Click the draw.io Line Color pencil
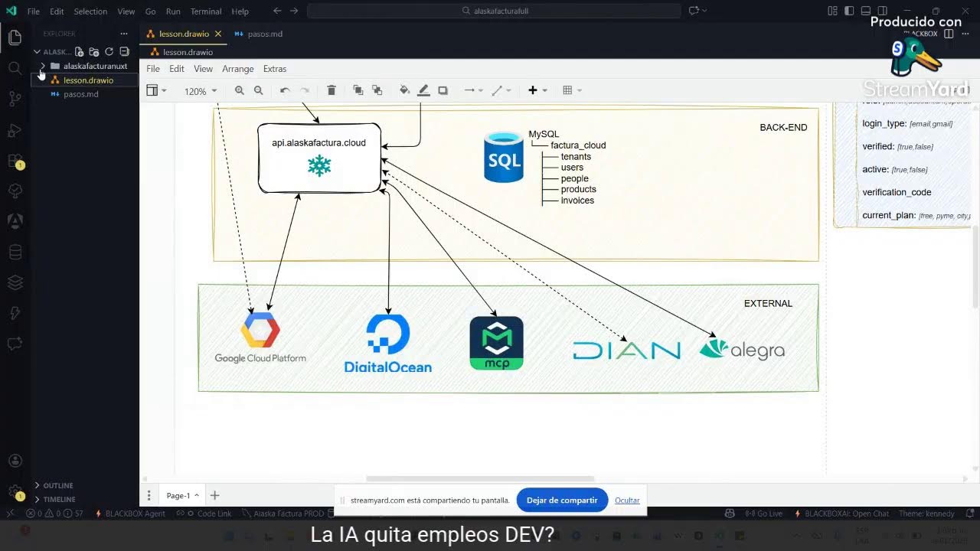980x551 pixels. tap(423, 90)
